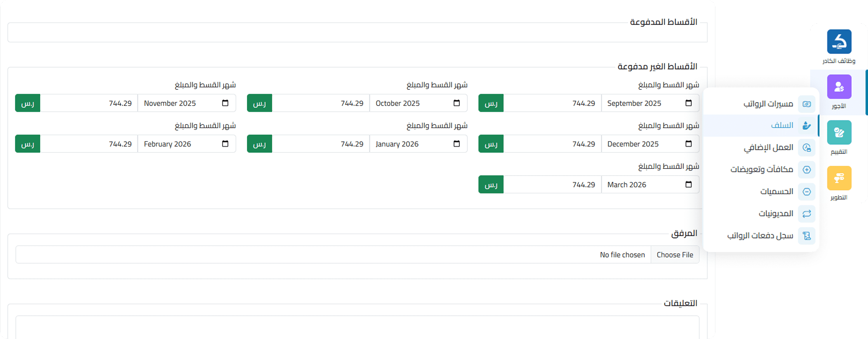The height and width of the screenshot is (339, 868).
Task: Select المديونيات menu entry text
Action: tap(776, 214)
